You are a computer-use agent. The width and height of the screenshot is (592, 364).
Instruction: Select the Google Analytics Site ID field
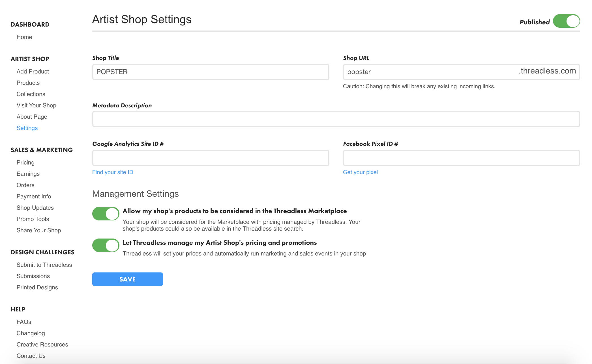[211, 158]
